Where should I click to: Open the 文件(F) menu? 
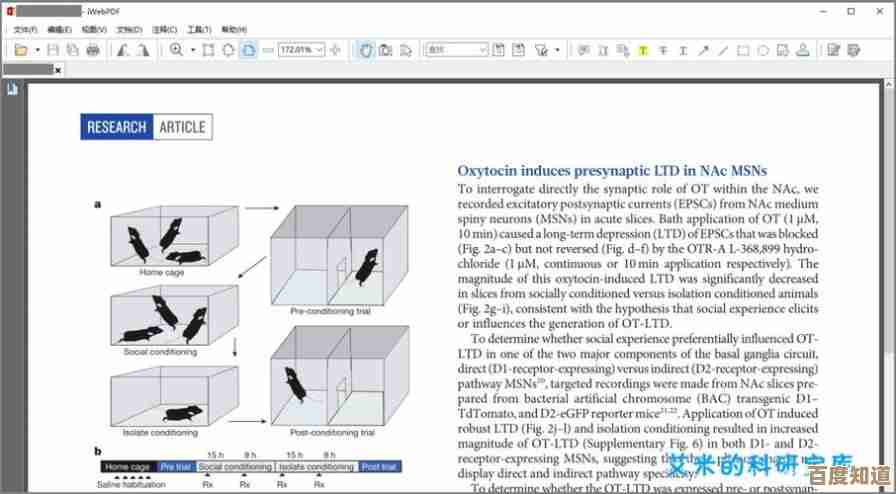coord(25,30)
